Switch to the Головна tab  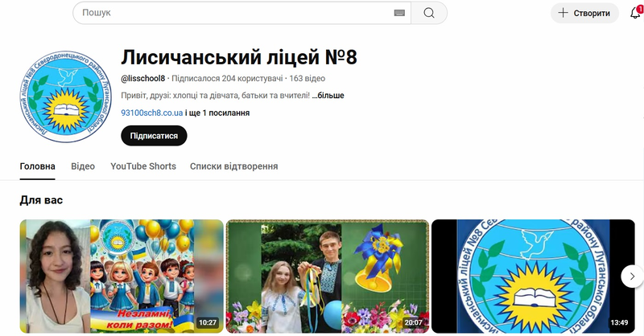point(37,166)
